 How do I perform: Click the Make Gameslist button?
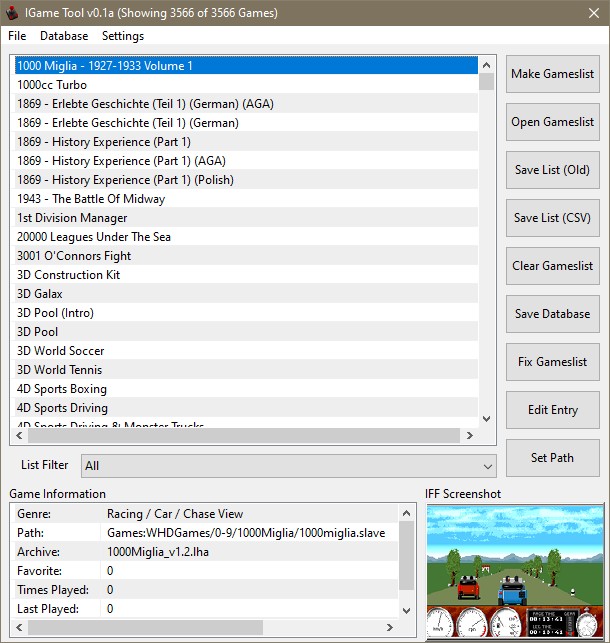pos(552,74)
